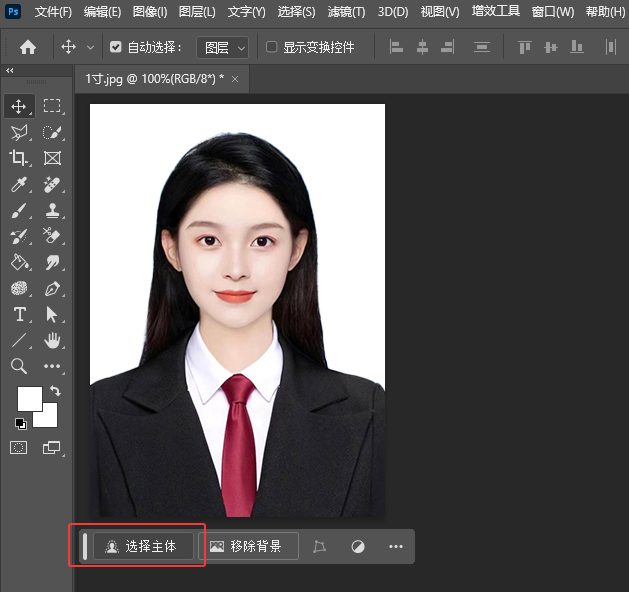Open the 滤镜(T) menu
This screenshot has height=592, width=629.
pyautogui.click(x=346, y=12)
